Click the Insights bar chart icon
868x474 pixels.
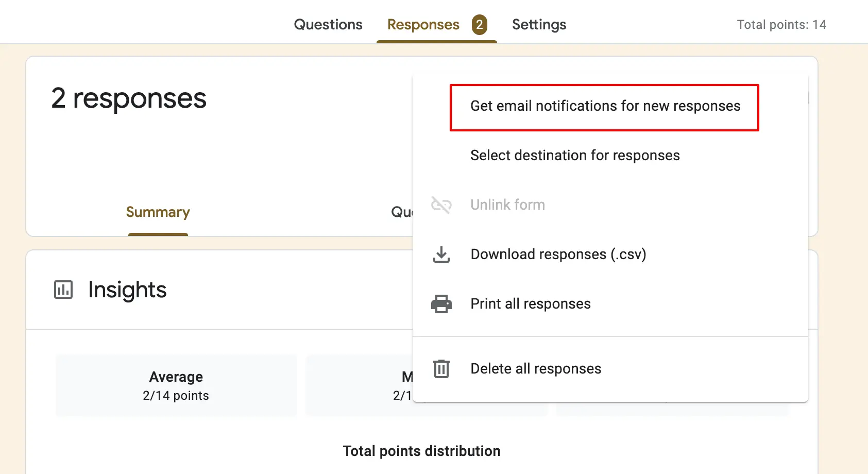tap(63, 290)
